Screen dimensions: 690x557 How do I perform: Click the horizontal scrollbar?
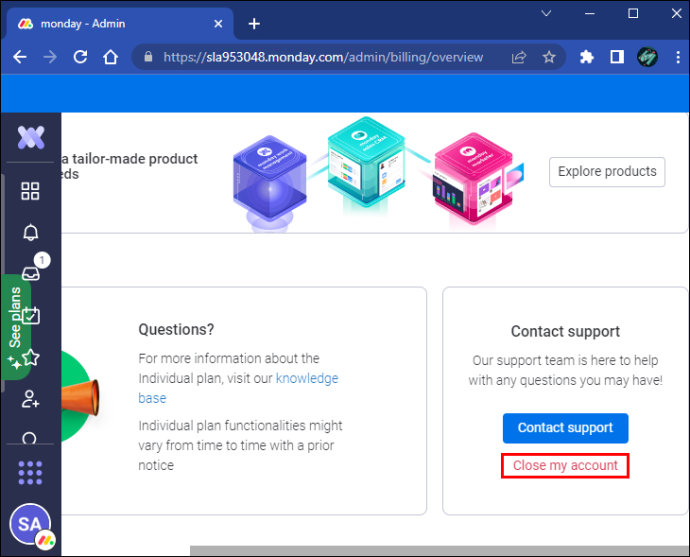coord(439,551)
